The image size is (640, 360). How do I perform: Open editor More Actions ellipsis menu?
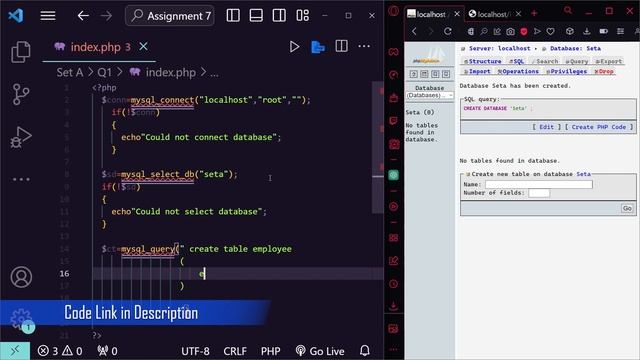(x=364, y=47)
